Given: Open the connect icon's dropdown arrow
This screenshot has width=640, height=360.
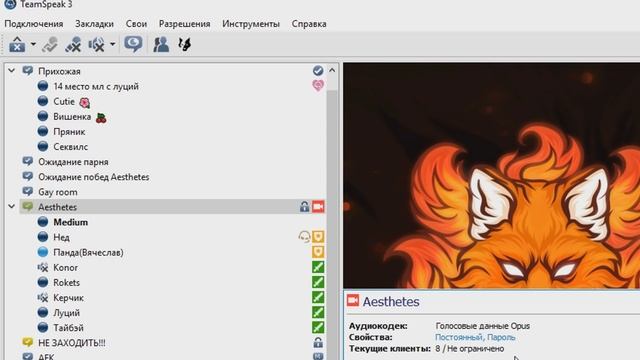Looking at the screenshot, I should pyautogui.click(x=33, y=44).
